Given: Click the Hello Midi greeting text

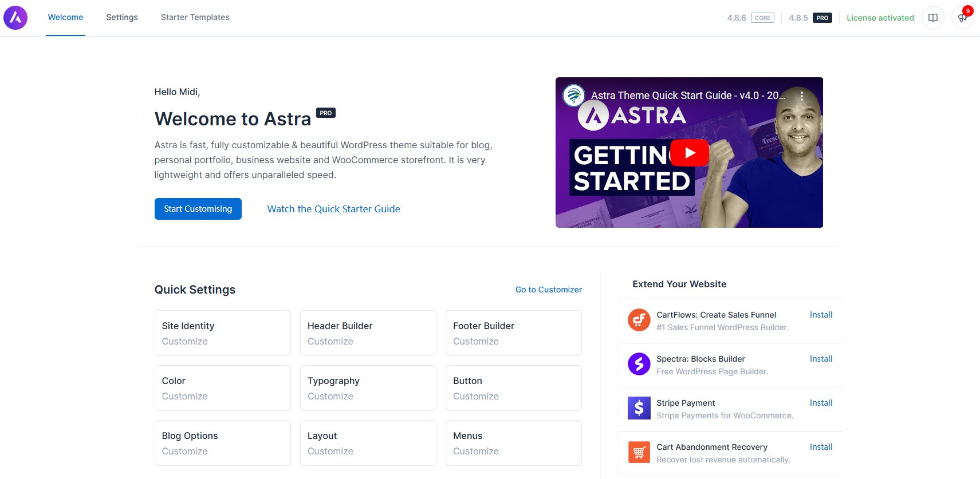Looking at the screenshot, I should coord(177,92).
